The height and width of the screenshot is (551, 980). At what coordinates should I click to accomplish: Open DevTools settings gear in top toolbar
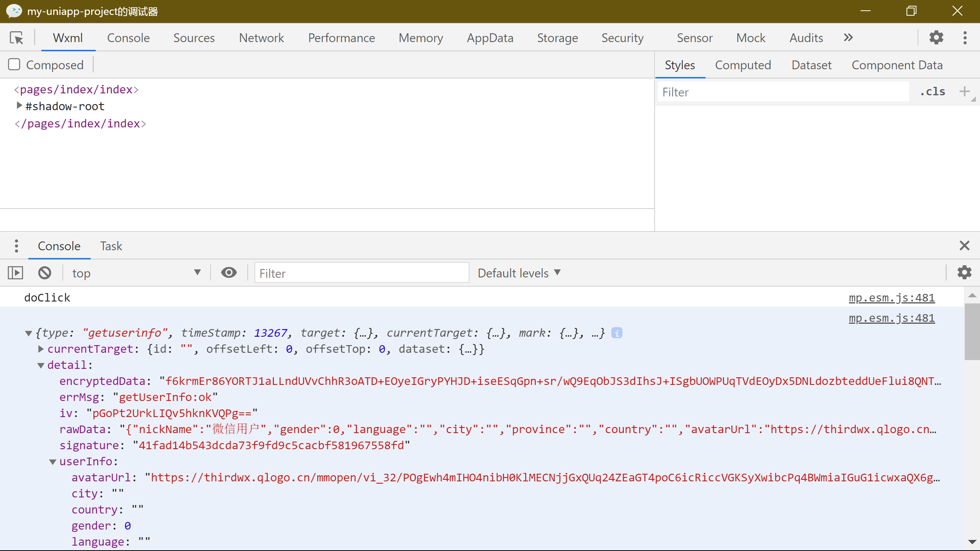pyautogui.click(x=936, y=37)
